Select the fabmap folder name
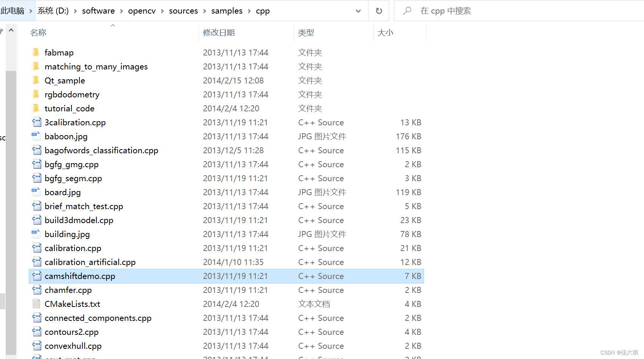The height and width of the screenshot is (359, 644). (59, 52)
